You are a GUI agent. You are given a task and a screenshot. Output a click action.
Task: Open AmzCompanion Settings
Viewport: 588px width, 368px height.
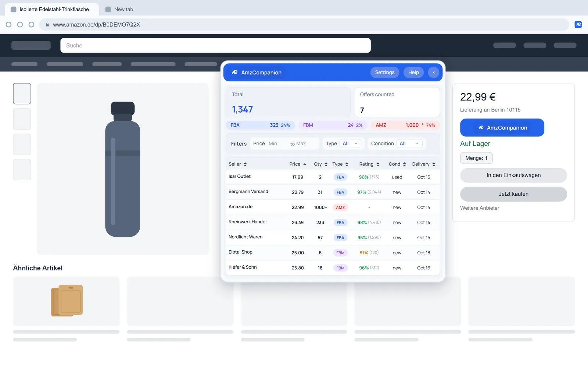[x=385, y=72]
